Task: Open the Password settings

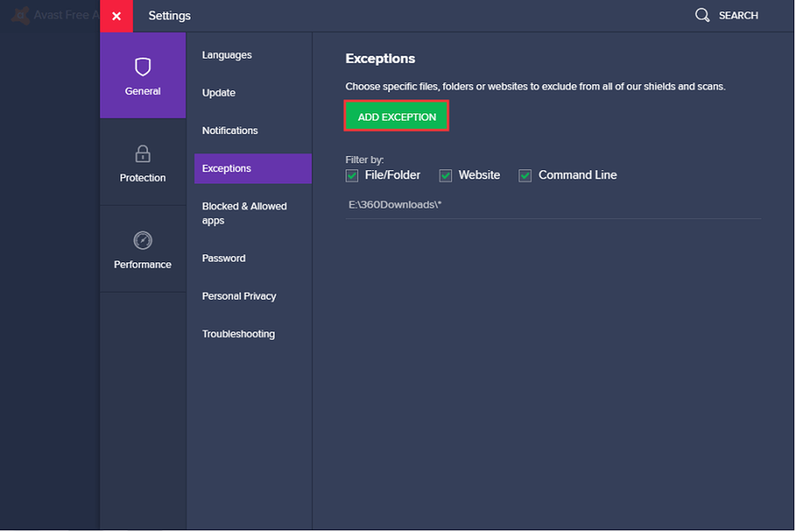Action: click(224, 258)
